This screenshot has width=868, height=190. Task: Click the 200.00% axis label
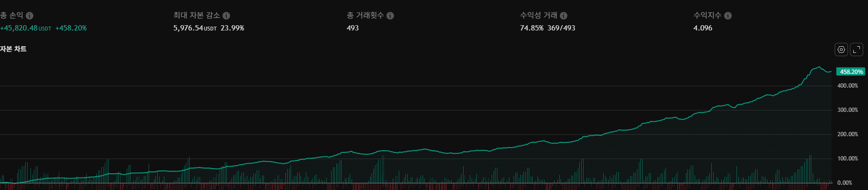click(848, 134)
